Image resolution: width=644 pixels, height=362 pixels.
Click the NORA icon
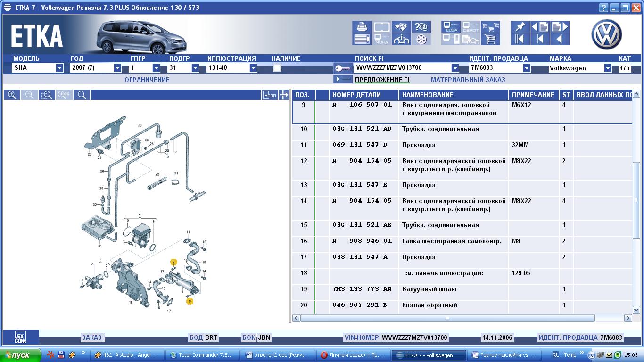pos(382,39)
